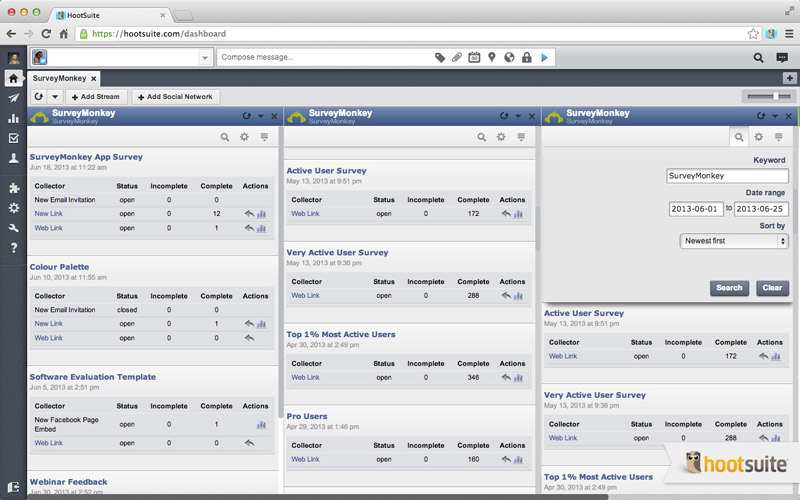Click the attachment paperclip in compose bar
Image resolution: width=800 pixels, height=500 pixels.
457,58
